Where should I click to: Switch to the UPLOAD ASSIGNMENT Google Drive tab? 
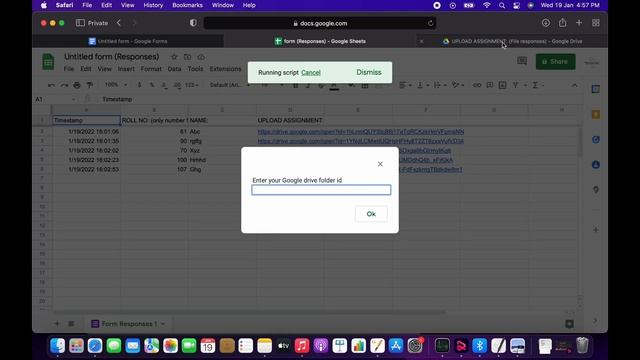(x=513, y=41)
